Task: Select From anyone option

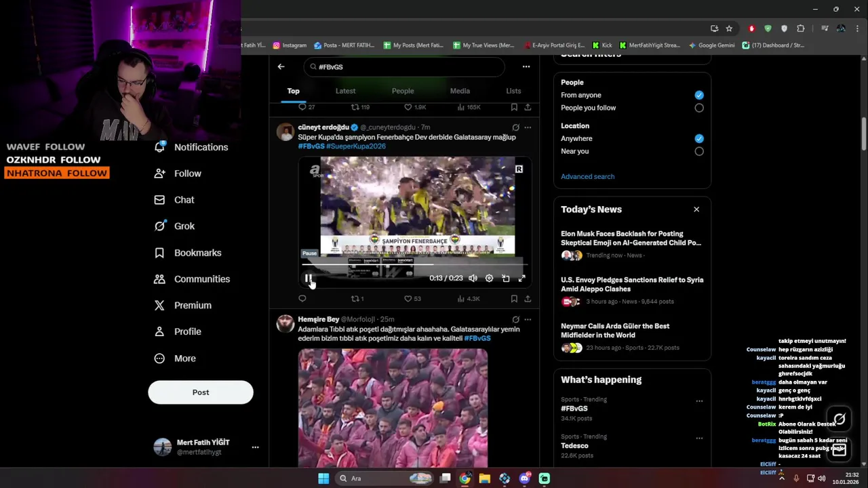Action: click(699, 95)
